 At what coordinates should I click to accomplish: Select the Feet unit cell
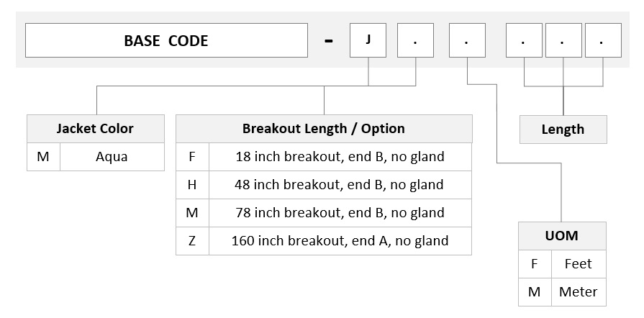(x=579, y=264)
